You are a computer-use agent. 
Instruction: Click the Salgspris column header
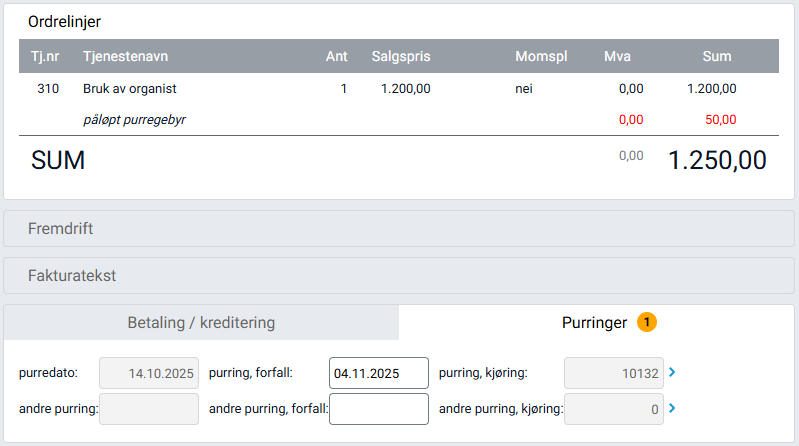pyautogui.click(x=400, y=56)
